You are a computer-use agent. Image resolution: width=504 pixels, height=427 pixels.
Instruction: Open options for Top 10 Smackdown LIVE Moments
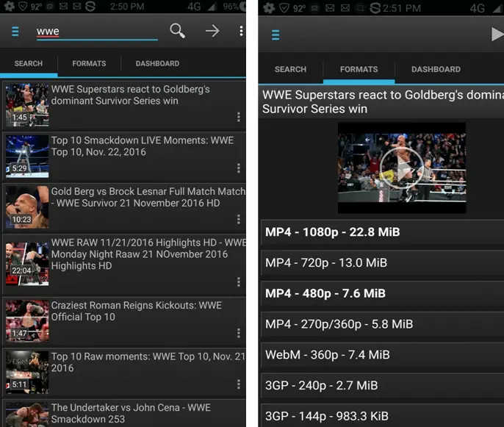(x=239, y=168)
